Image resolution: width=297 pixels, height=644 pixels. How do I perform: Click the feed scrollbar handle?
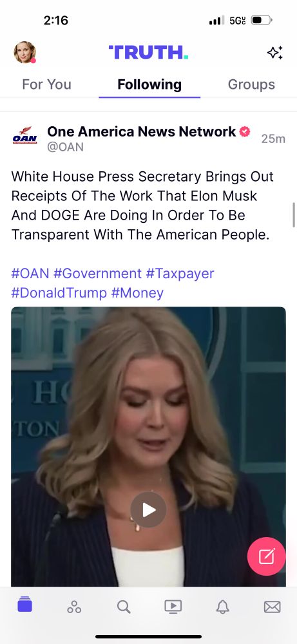pos(294,215)
